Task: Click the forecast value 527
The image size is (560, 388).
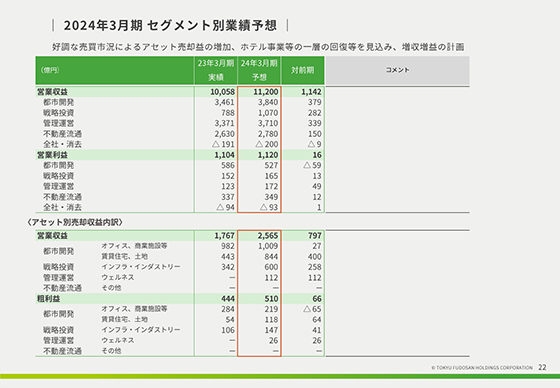Action: [x=271, y=165]
